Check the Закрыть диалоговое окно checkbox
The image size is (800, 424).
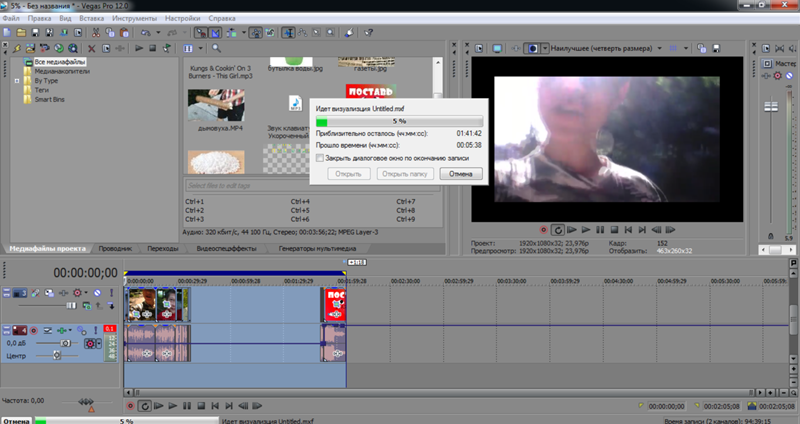point(320,159)
